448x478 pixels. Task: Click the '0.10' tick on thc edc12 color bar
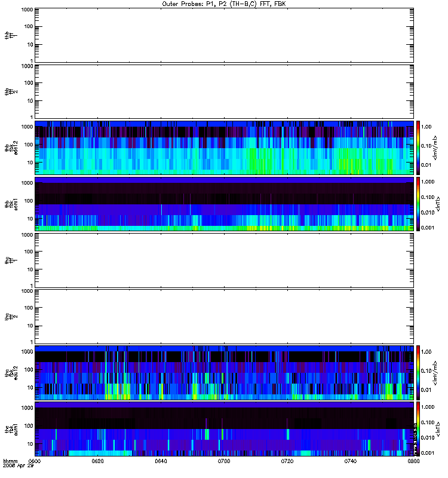426,371
